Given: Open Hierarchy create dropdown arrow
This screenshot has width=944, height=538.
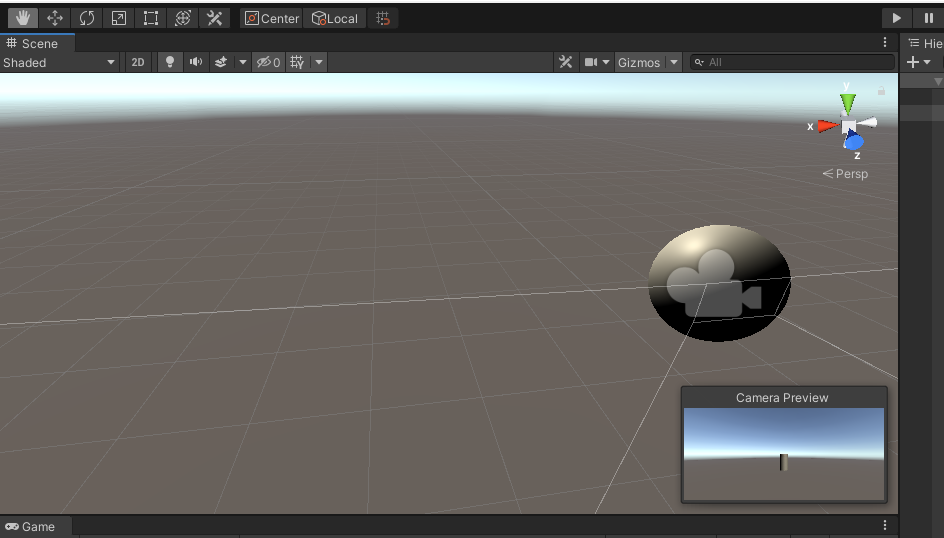Looking at the screenshot, I should click(x=927, y=62).
